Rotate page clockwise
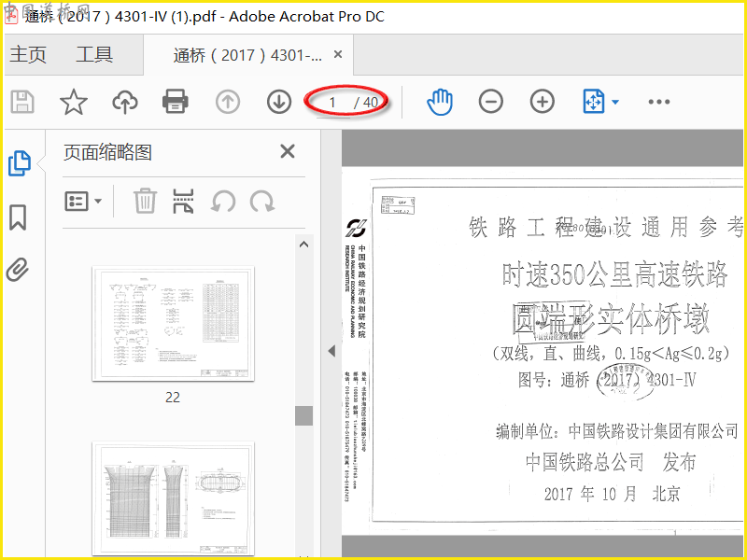747x560 pixels. (x=262, y=202)
